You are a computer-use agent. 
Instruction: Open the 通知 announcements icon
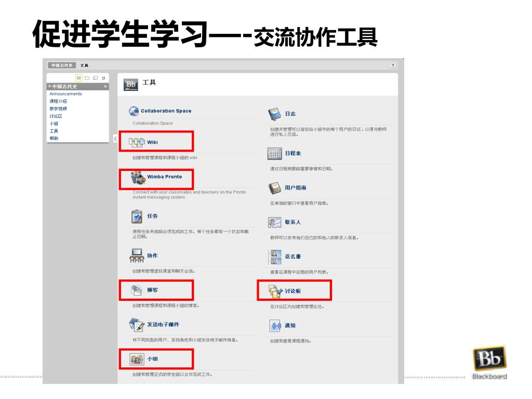(275, 326)
